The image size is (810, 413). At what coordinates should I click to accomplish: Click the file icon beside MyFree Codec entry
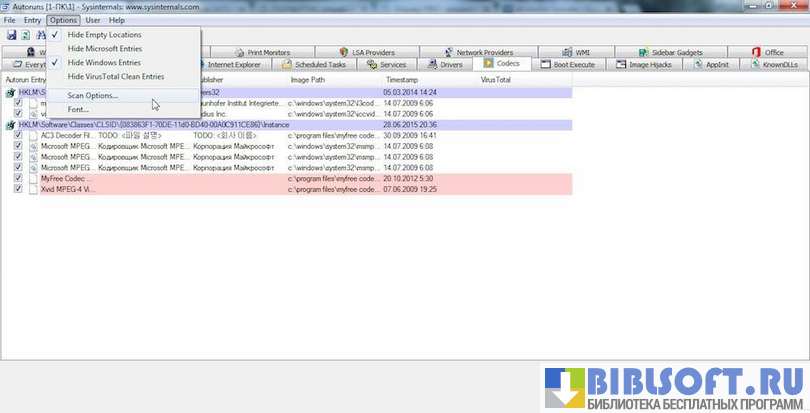[32, 178]
